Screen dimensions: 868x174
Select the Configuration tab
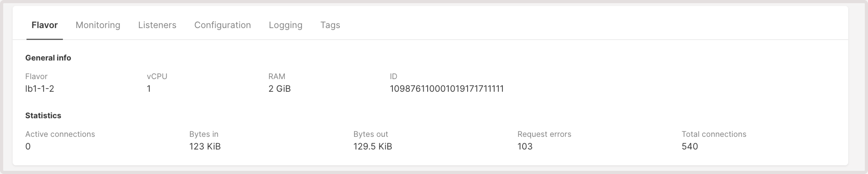(x=222, y=25)
